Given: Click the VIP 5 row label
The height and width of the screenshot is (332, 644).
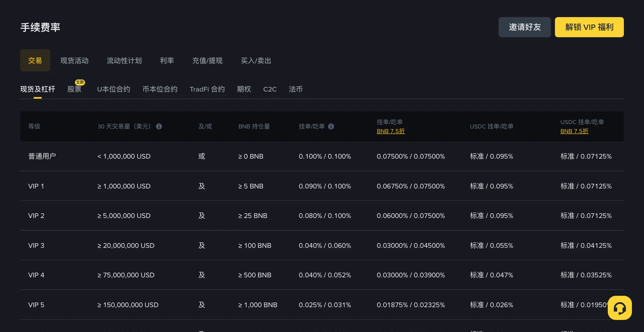Looking at the screenshot, I should [36, 305].
